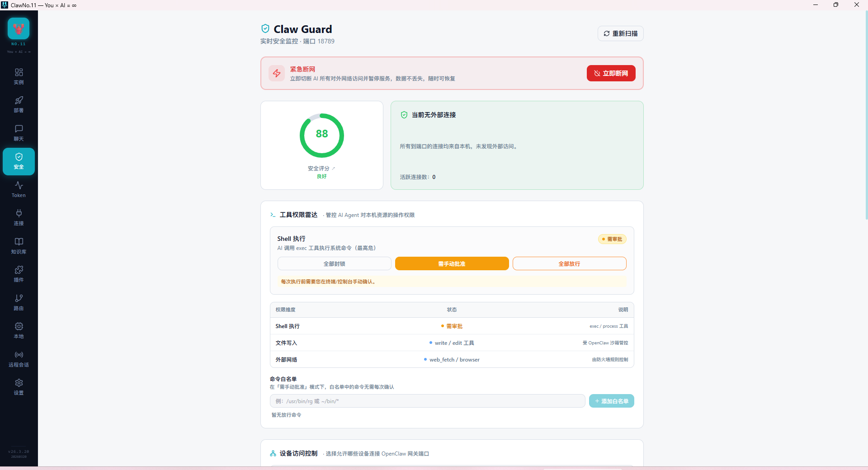Open the Token usage sidebar item
868x470 pixels.
tap(19, 189)
